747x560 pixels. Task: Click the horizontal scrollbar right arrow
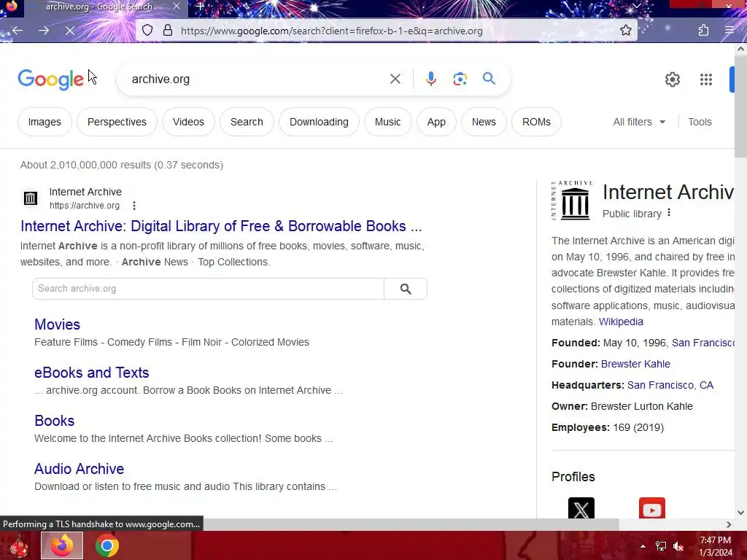click(729, 524)
